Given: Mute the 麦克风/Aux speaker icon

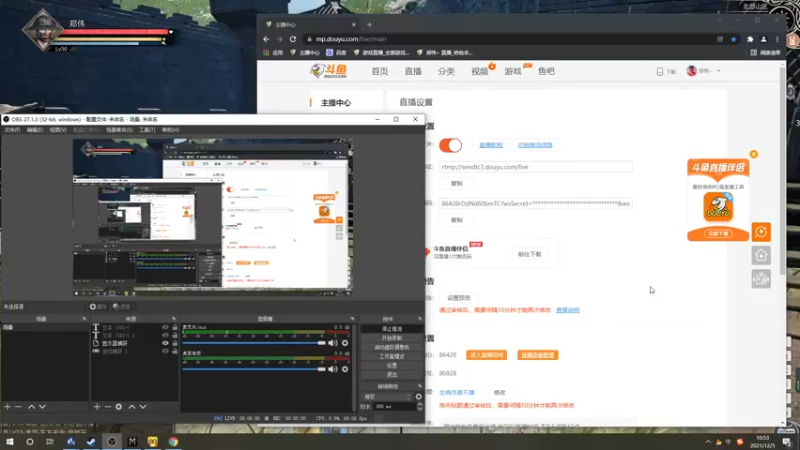Looking at the screenshot, I should tap(333, 343).
